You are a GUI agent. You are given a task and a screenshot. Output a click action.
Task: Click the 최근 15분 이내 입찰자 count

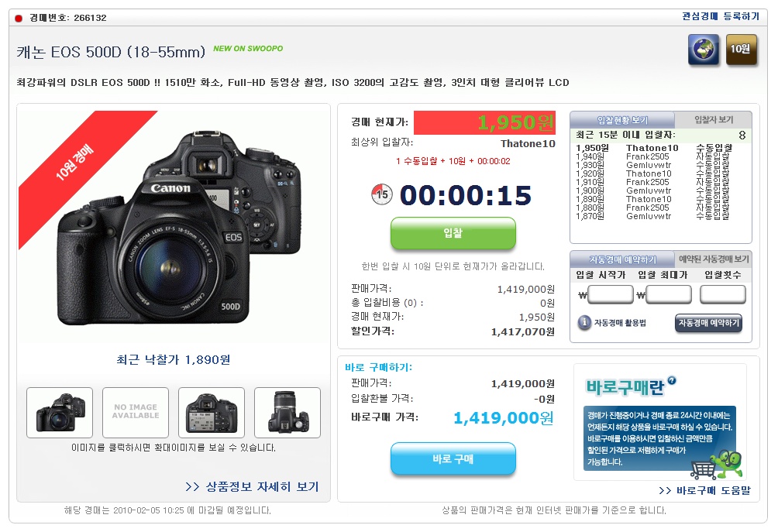[742, 135]
